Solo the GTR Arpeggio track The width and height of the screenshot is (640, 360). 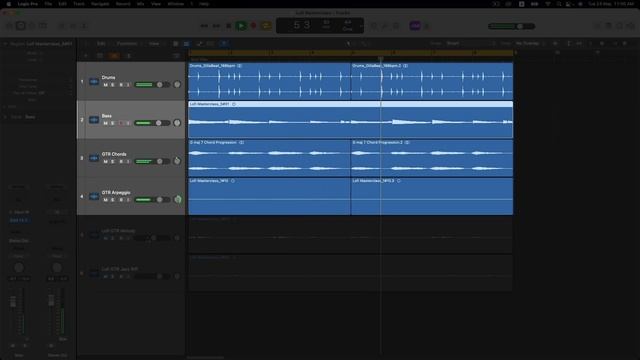pos(113,200)
